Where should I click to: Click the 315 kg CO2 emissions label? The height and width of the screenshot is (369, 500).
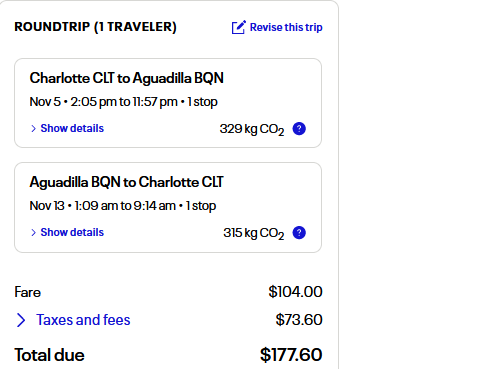pyautogui.click(x=254, y=233)
